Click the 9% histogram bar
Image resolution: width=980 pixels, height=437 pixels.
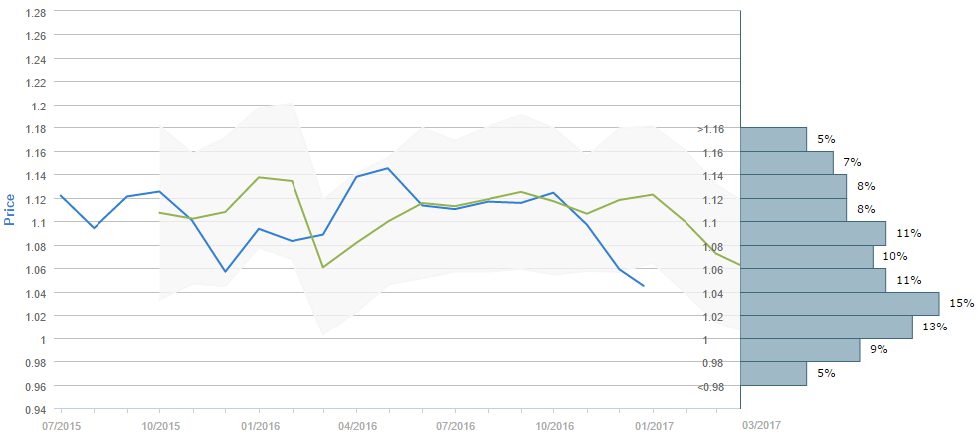pyautogui.click(x=800, y=350)
